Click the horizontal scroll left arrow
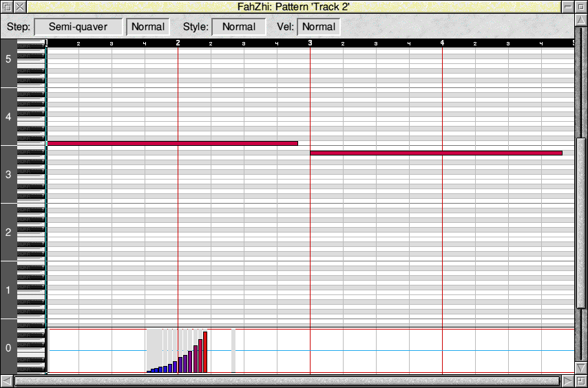This screenshot has height=388, width=588. [x=7, y=381]
